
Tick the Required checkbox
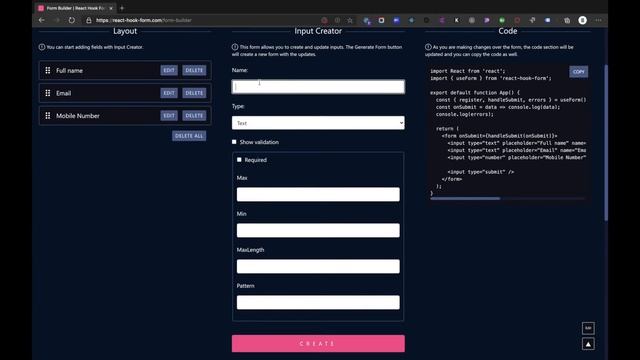tap(239, 160)
